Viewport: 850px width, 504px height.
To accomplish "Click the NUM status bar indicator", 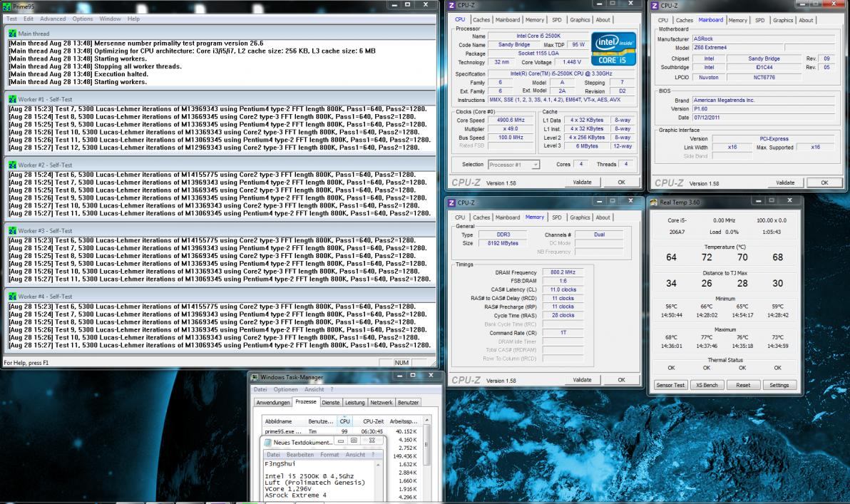I will pos(401,363).
